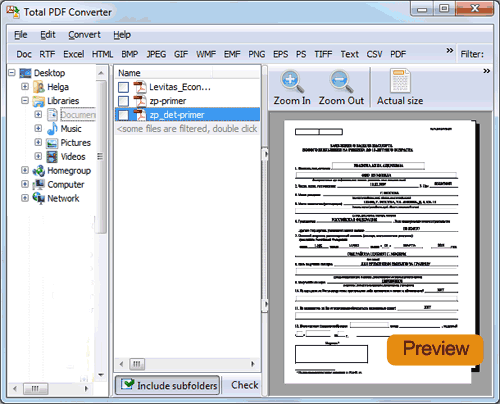Convert to EPS format button
The image size is (500, 404).
tap(281, 54)
